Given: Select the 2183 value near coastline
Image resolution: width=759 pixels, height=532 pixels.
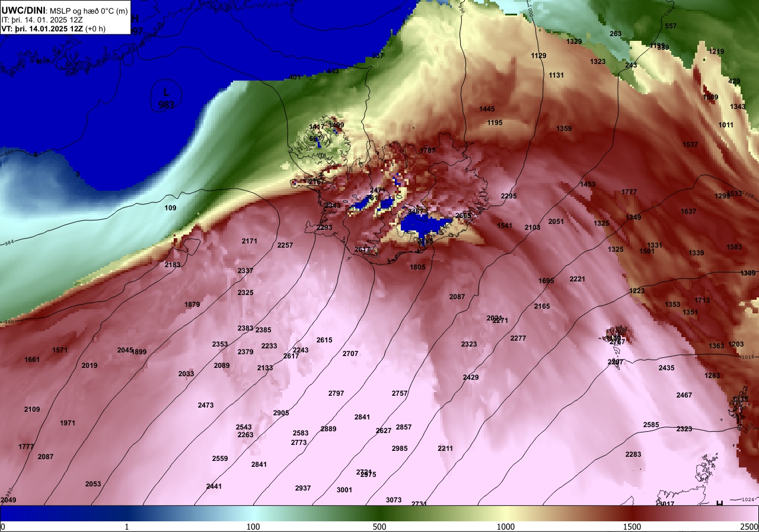Looking at the screenshot, I should (173, 265).
